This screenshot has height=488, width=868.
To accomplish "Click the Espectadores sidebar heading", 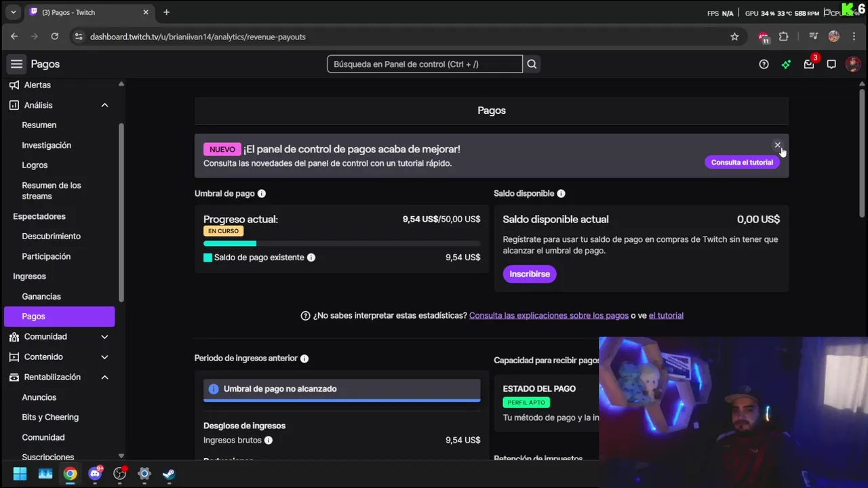I will tap(39, 216).
